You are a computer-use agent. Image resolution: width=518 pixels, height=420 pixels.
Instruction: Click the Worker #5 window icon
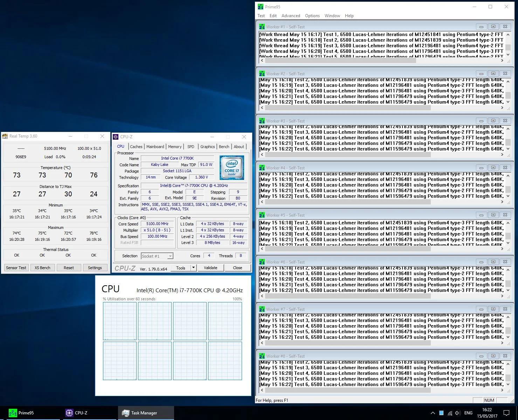click(x=262, y=215)
